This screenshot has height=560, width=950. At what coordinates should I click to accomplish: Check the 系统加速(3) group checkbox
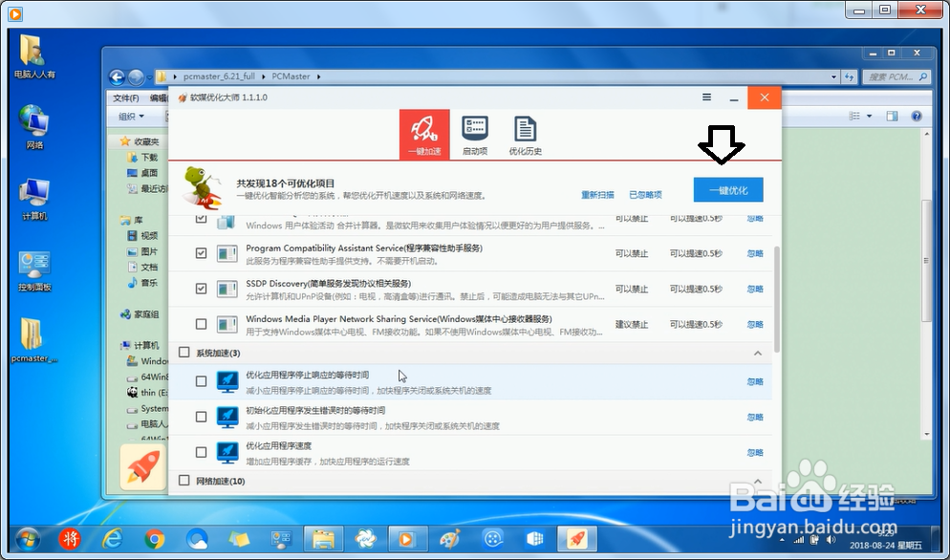pyautogui.click(x=184, y=352)
